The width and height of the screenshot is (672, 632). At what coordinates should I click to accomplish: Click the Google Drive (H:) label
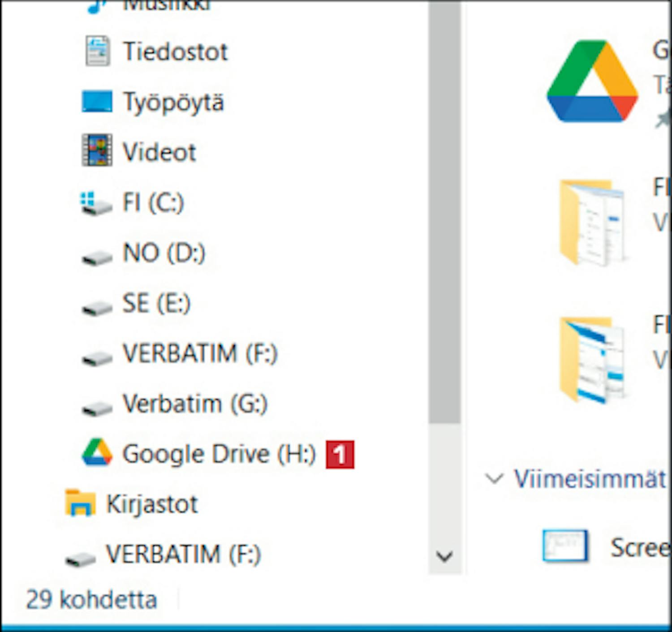(219, 454)
